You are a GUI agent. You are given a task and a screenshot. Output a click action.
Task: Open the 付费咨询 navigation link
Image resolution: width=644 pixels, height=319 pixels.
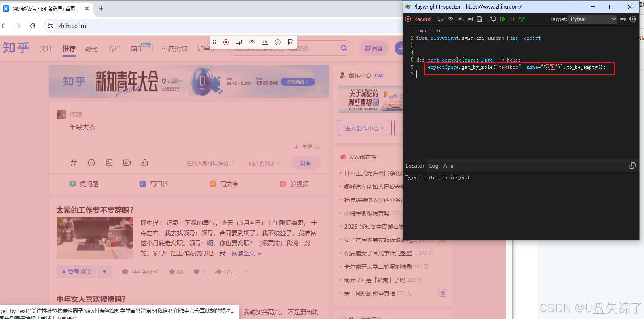[175, 49]
